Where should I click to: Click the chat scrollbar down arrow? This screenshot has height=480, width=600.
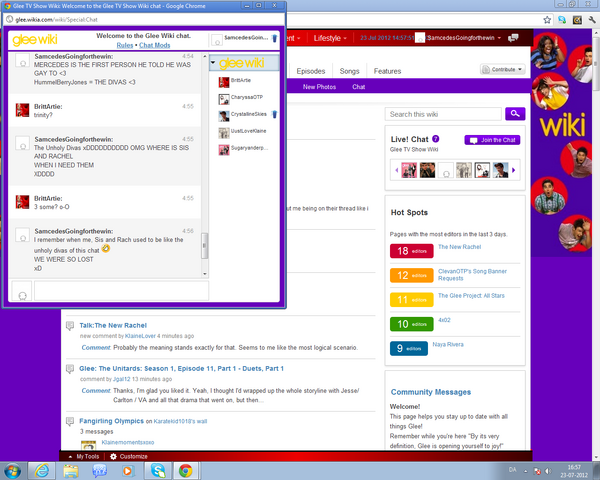click(205, 274)
